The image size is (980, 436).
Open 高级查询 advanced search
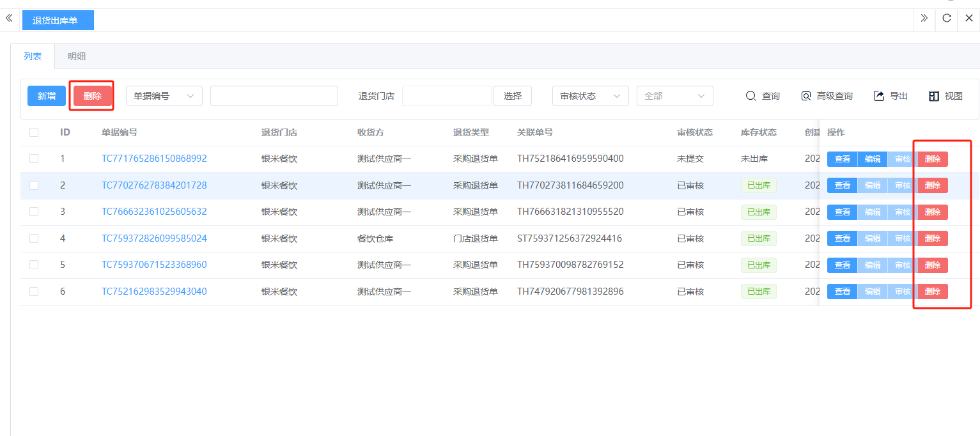point(827,96)
